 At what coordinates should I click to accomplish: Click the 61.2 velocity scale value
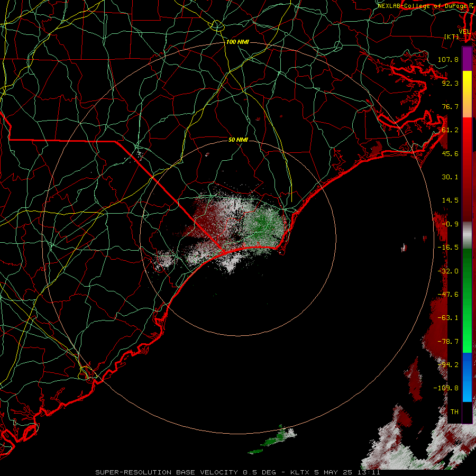coord(450,130)
